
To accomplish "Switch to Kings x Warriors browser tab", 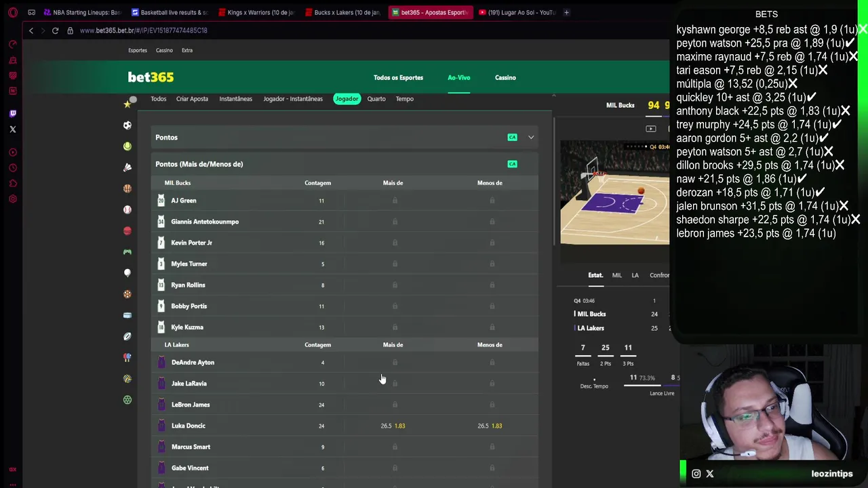I will tap(256, 12).
